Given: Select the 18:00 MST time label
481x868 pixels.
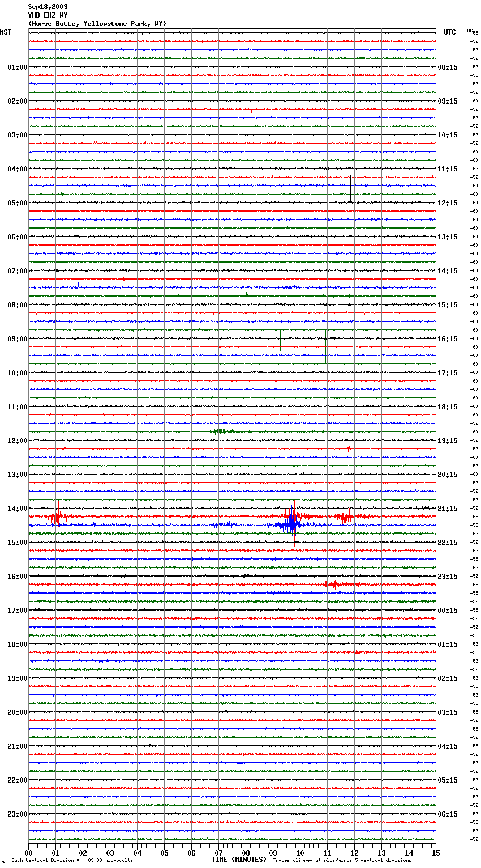Looking at the screenshot, I should [x=18, y=644].
